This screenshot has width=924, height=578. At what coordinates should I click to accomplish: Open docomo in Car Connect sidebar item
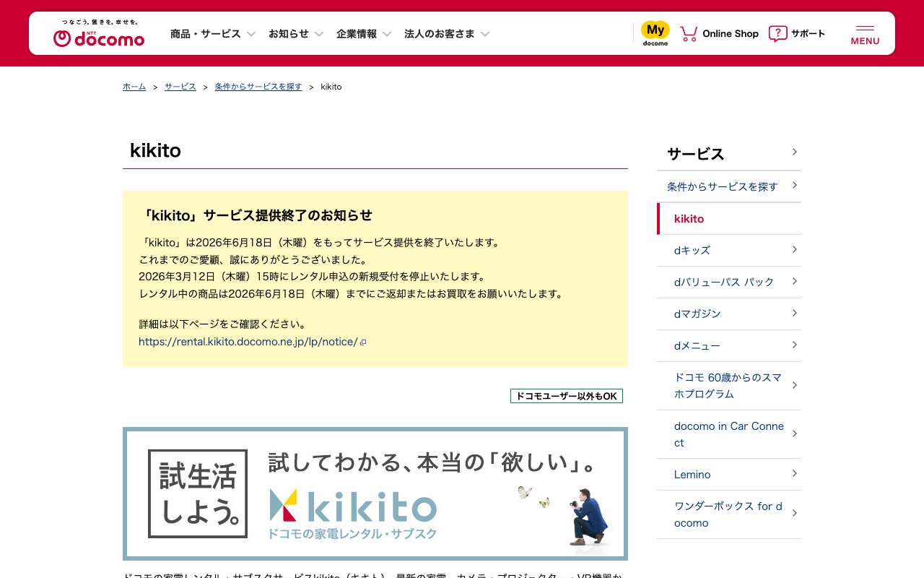(x=729, y=433)
